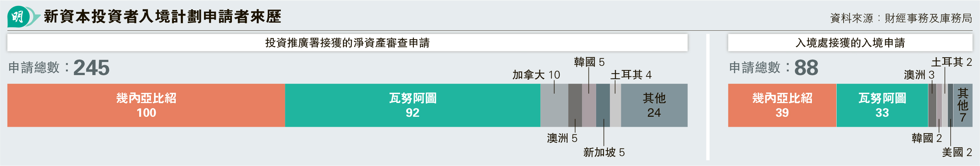Click the 美國 2 label
Image resolution: width=980 pixels, height=166 pixels.
tap(957, 152)
